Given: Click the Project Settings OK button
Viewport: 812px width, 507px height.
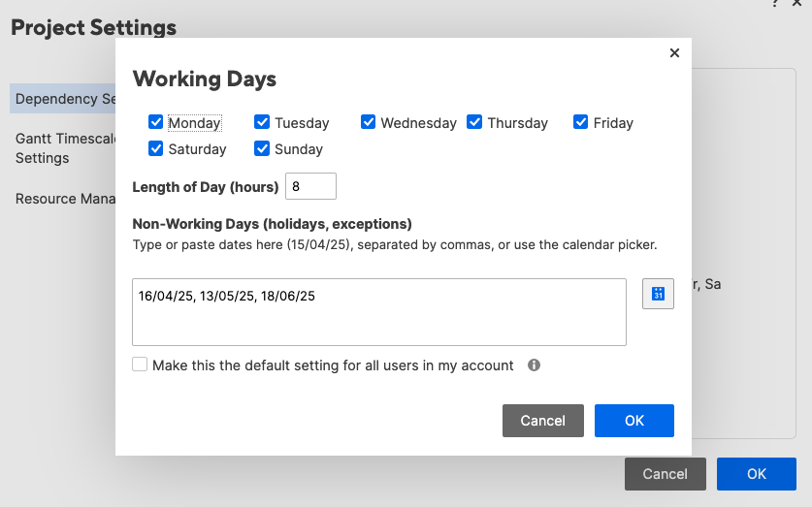Looking at the screenshot, I should pyautogui.click(x=756, y=474).
